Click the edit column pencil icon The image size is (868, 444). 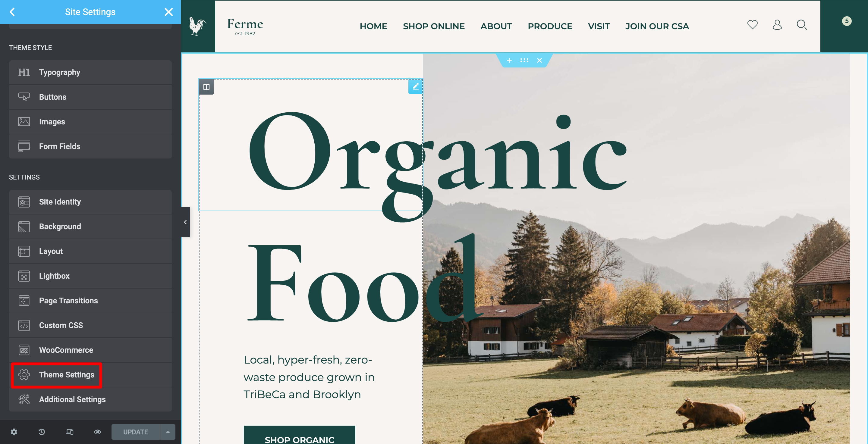click(x=416, y=86)
